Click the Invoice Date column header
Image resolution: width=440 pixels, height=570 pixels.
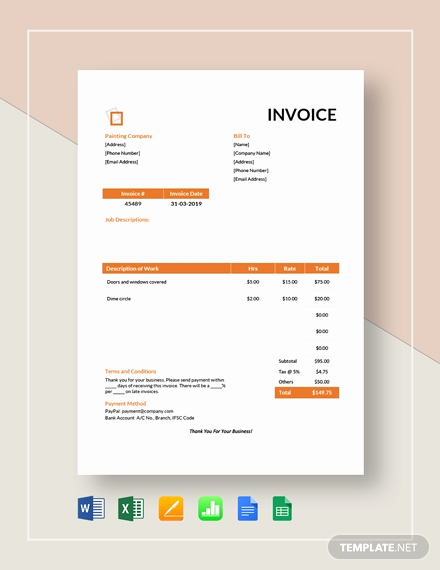[x=186, y=194]
